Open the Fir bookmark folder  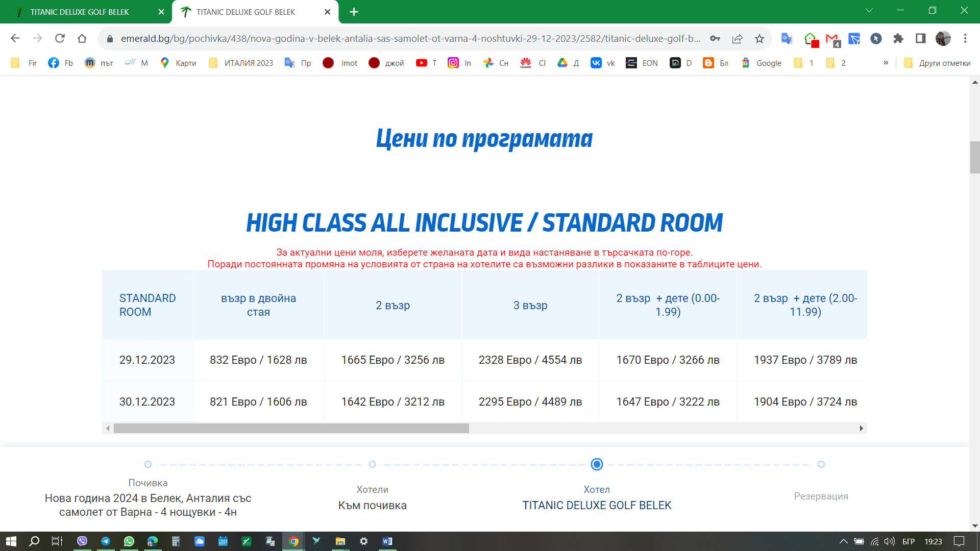[x=24, y=63]
